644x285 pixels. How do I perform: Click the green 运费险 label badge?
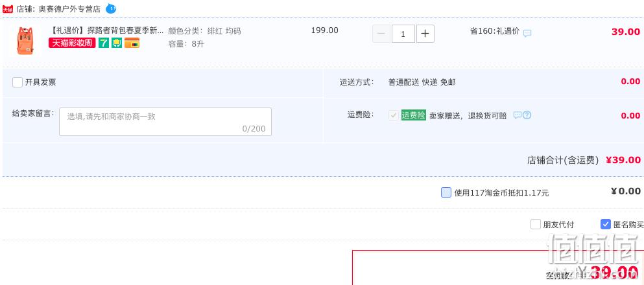pyautogui.click(x=414, y=115)
